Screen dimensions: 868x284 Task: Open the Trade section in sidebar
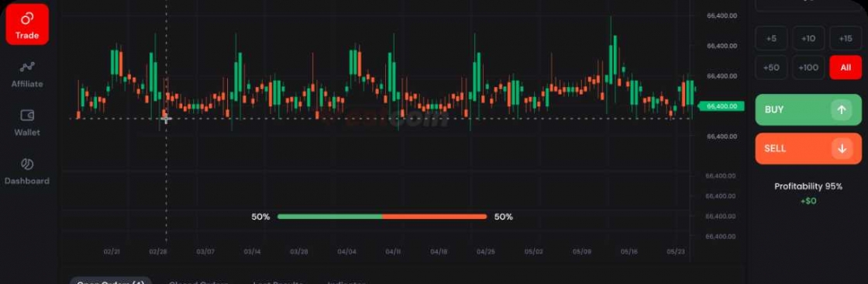pos(27,24)
